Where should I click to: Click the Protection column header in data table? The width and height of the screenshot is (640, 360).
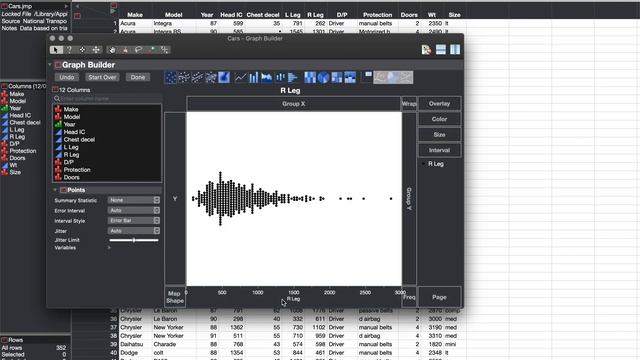point(377,15)
